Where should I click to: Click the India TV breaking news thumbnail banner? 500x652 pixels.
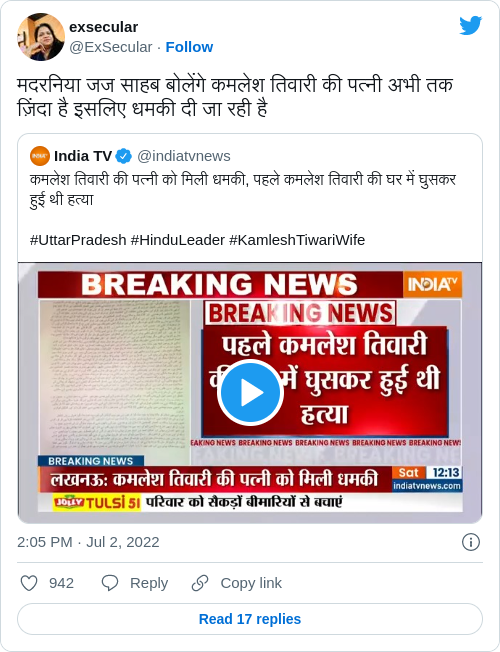[250, 393]
